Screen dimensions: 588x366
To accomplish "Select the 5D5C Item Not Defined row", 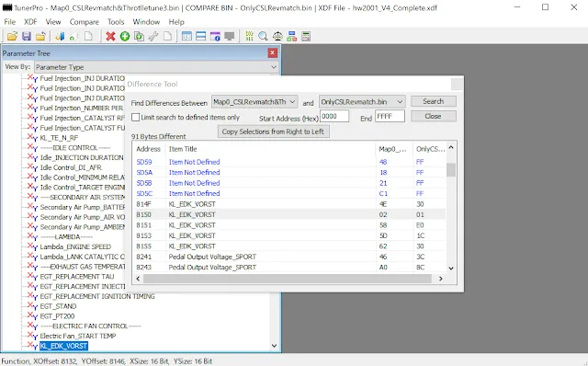I will (288, 193).
